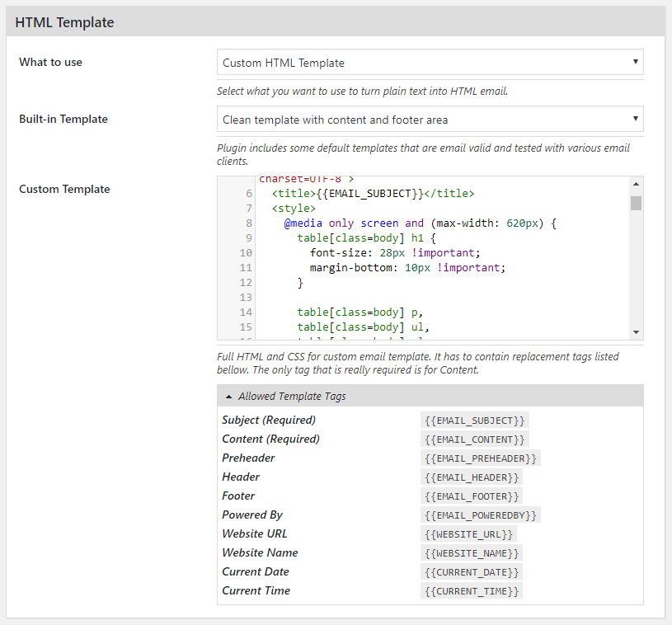Click the {{EMAIL_PREHEADER}} template tag
The width and height of the screenshot is (672, 625).
click(480, 458)
